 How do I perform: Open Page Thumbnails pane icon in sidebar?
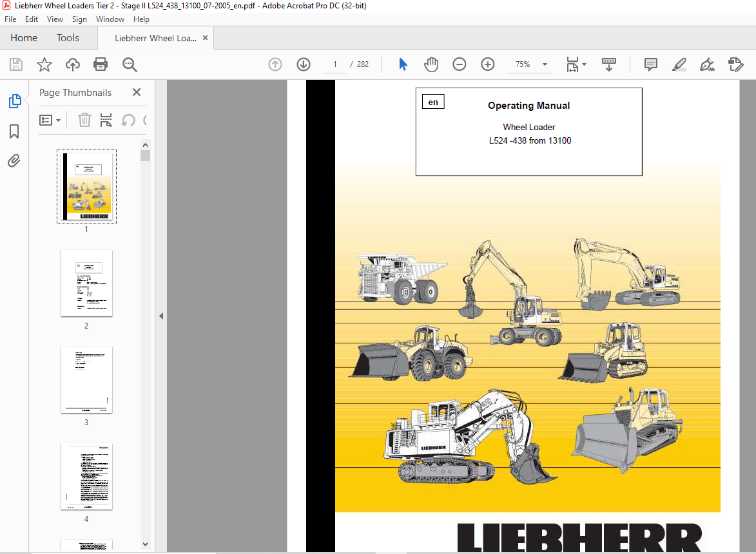[15, 101]
